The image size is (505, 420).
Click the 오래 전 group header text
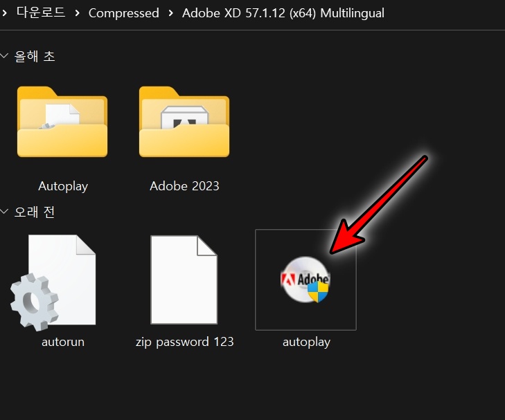(x=35, y=212)
